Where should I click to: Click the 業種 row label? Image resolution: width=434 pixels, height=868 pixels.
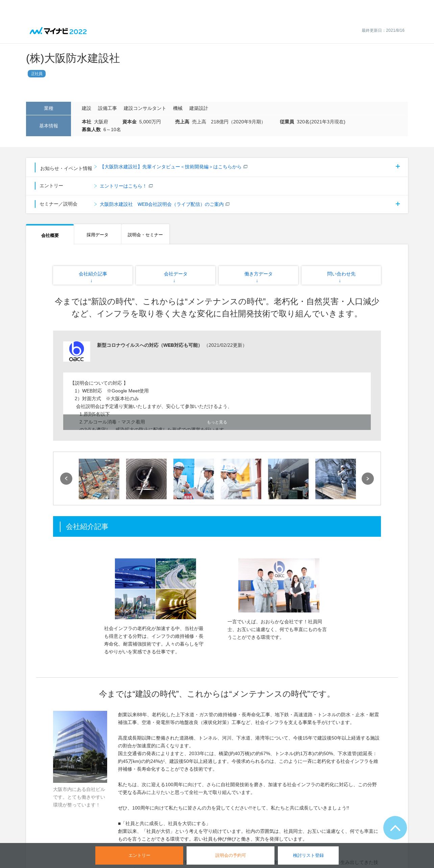click(48, 108)
